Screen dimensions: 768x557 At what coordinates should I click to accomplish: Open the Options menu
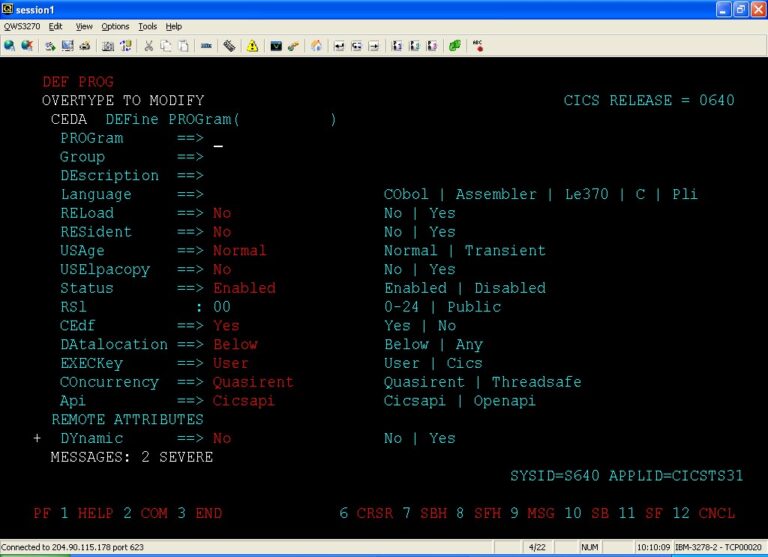tap(115, 26)
